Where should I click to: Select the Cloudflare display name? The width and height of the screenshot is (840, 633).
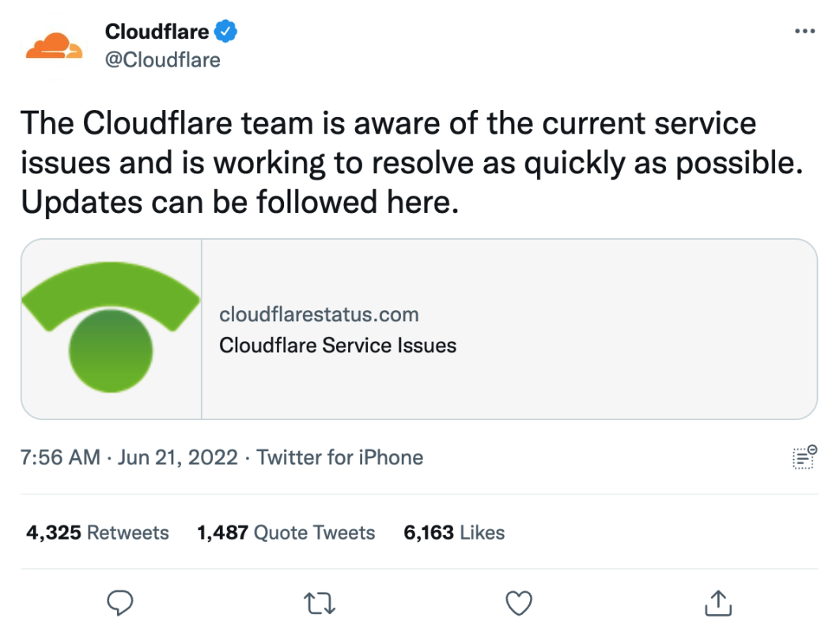tap(156, 31)
